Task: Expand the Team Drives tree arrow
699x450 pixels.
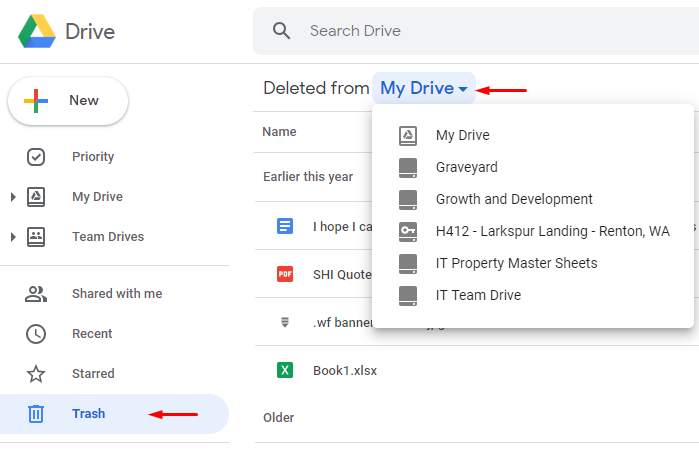Action: 13,237
